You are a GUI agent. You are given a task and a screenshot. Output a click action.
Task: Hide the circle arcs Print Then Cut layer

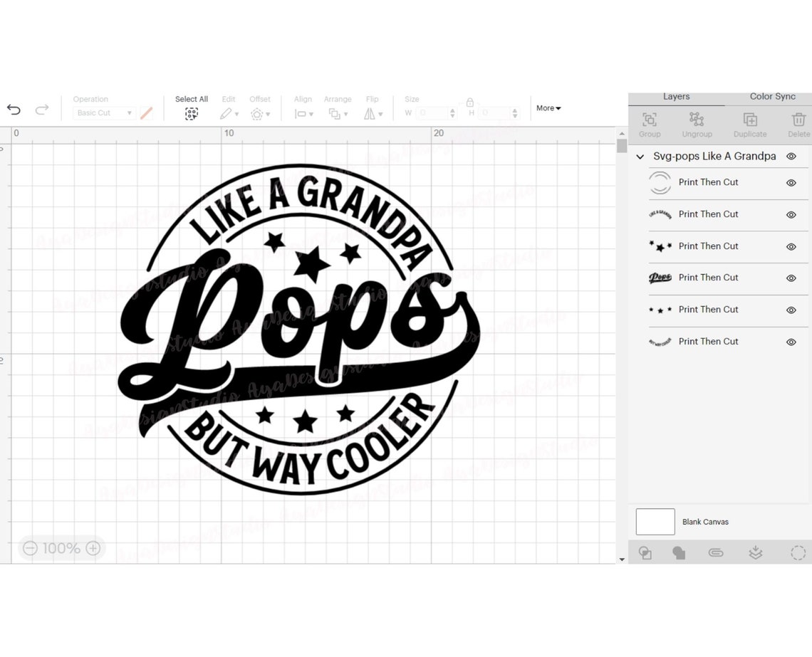791,183
